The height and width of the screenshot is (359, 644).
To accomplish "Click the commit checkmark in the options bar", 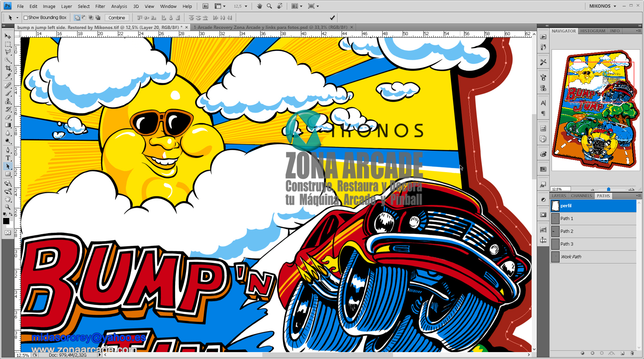I will tap(332, 17).
